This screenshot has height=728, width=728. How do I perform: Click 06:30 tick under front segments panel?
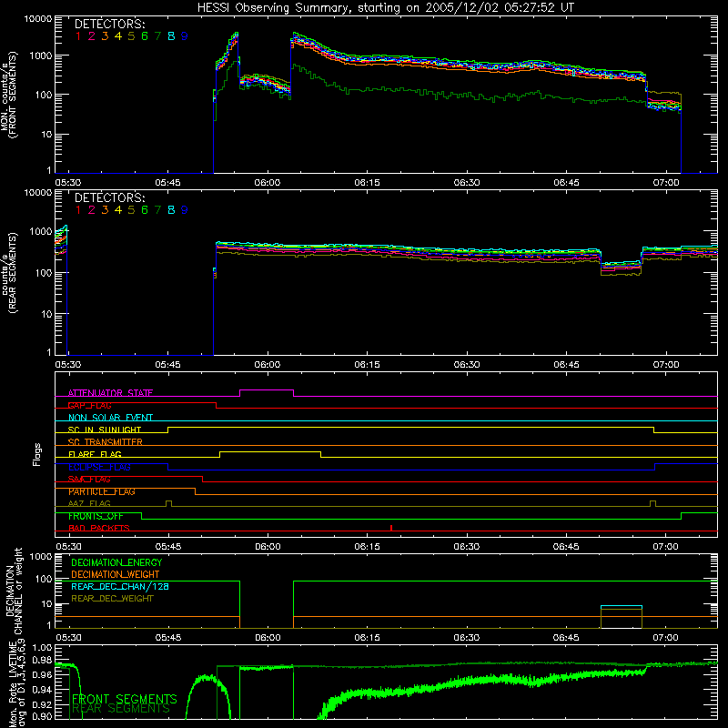coord(467,183)
